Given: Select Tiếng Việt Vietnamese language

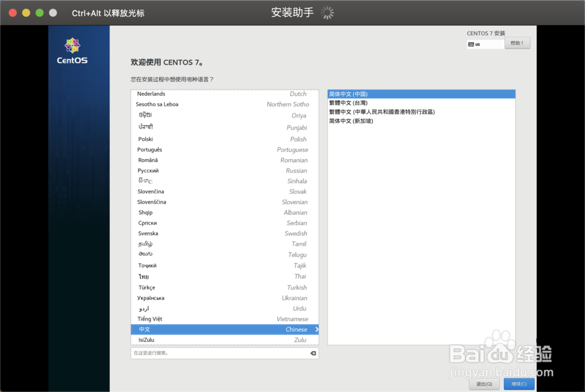Looking at the screenshot, I should (x=222, y=319).
